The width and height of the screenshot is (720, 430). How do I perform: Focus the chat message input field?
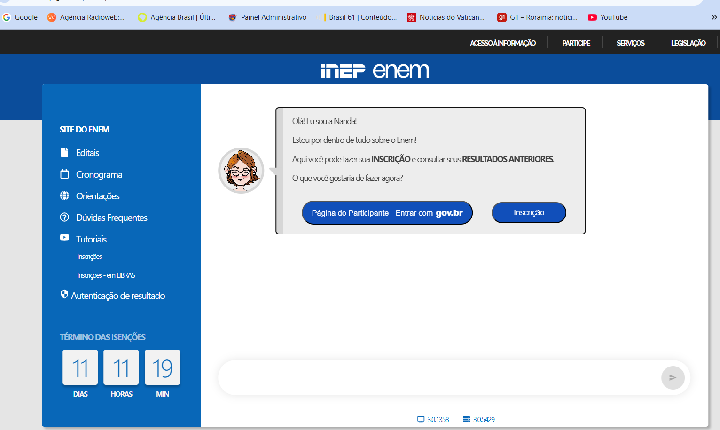439,378
